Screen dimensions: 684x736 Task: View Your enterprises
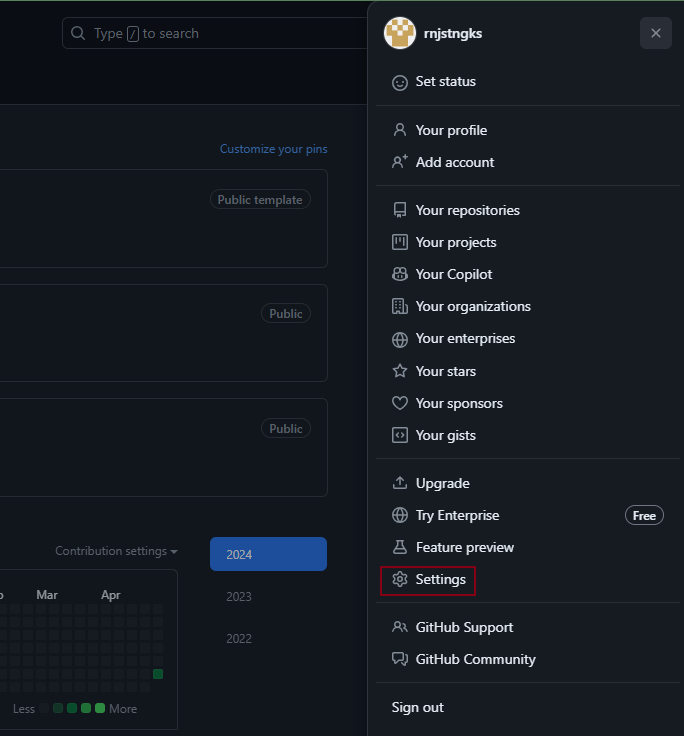[528, 338]
